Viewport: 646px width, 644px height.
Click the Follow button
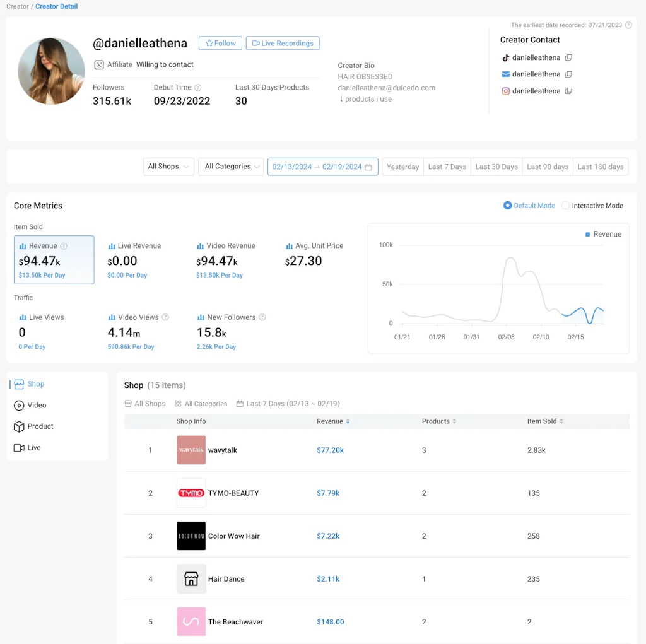[220, 43]
